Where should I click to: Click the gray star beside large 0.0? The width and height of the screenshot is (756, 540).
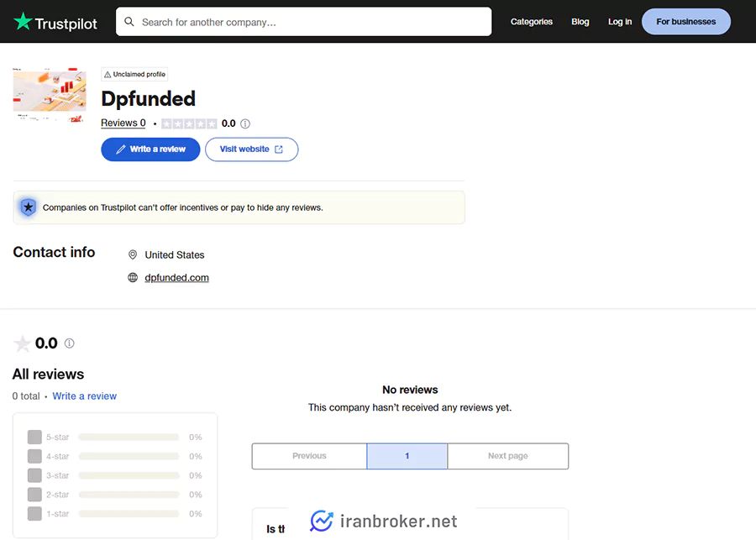tap(22, 343)
